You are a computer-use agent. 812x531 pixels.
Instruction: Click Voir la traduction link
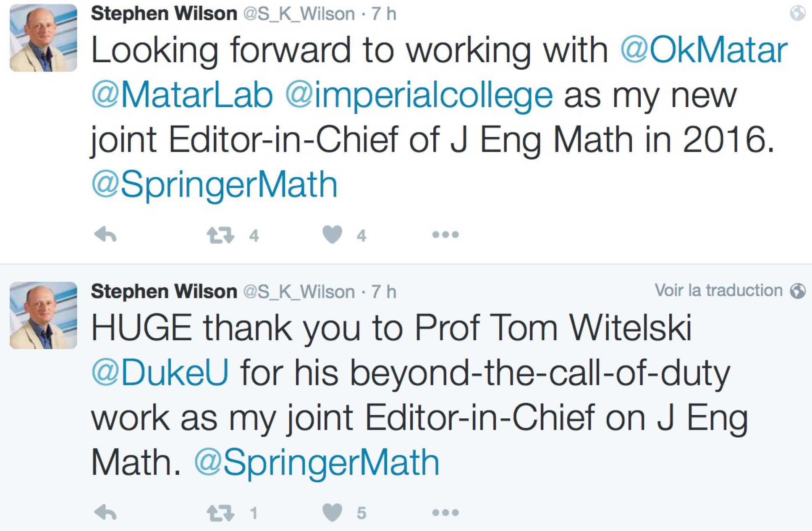tap(718, 291)
